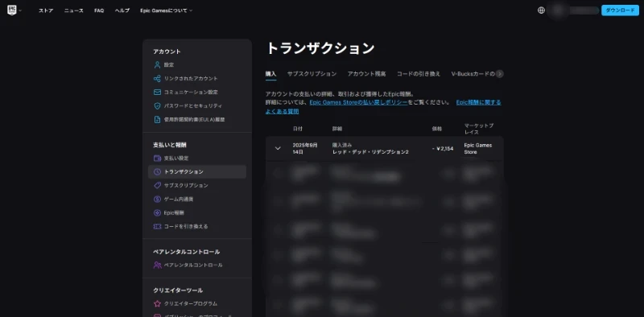The width and height of the screenshot is (644, 317).
Task: Click the レッド・デッド・リデンプション2 purchase text
Action: point(370,152)
